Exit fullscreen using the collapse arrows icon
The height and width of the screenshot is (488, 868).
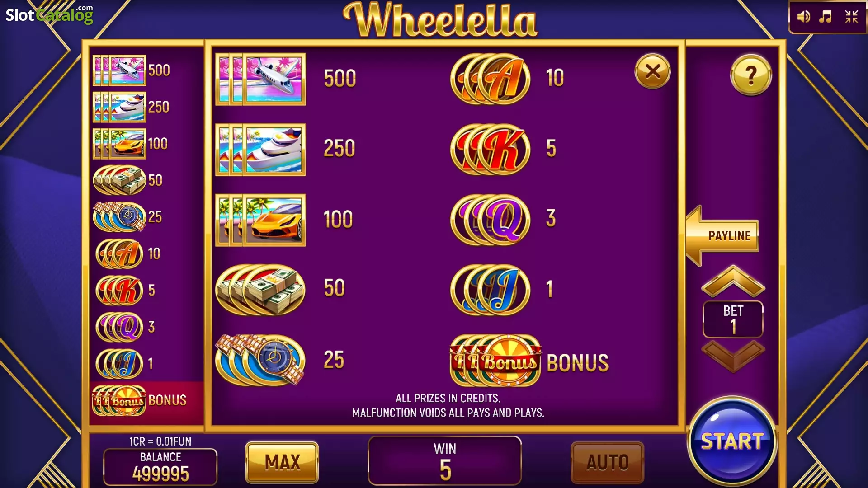(x=852, y=17)
